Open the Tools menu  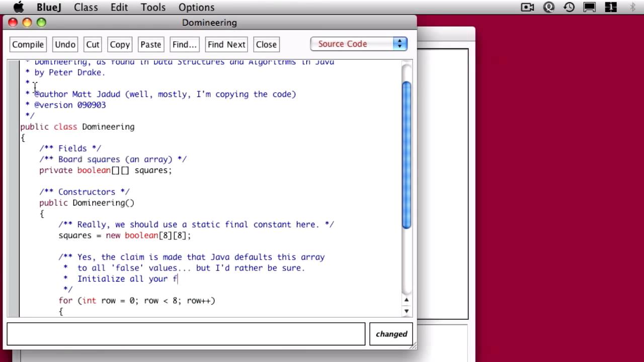153,7
